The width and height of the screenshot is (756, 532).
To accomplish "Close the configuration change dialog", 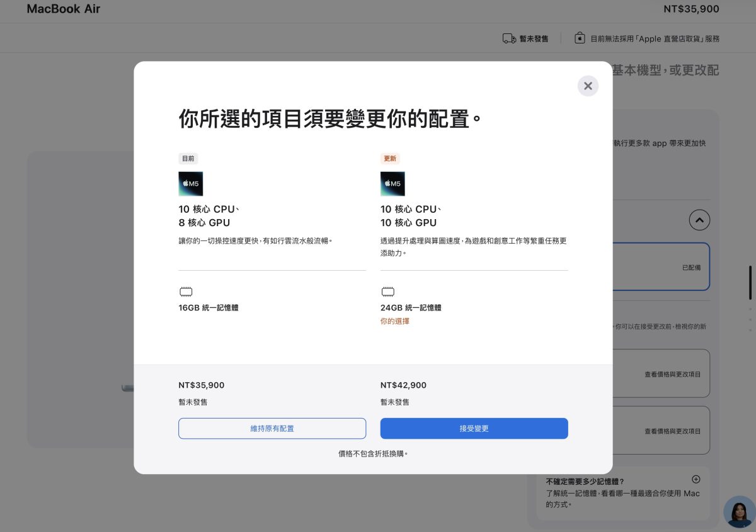I will click(588, 86).
